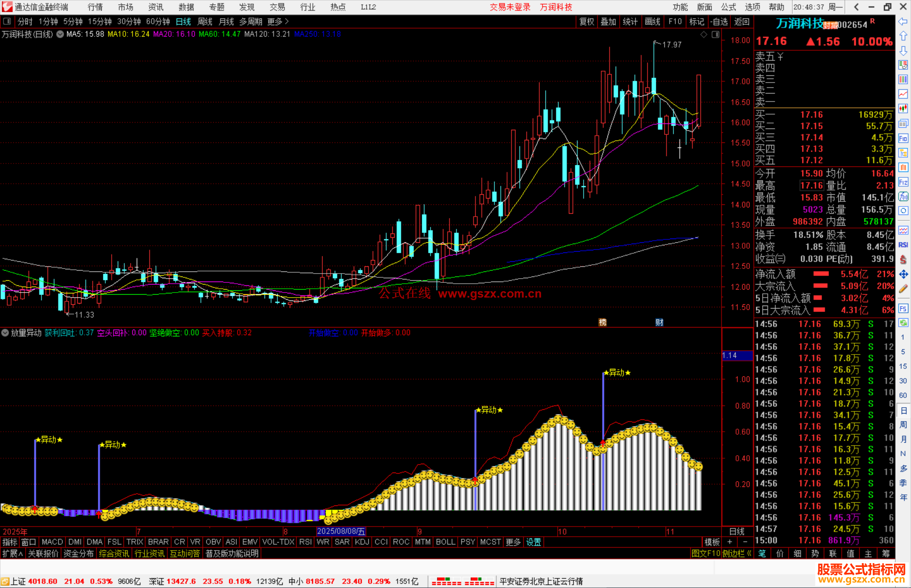The height and width of the screenshot is (588, 911).
Task: Select the pencil drawing tool icon
Action: [903, 289]
